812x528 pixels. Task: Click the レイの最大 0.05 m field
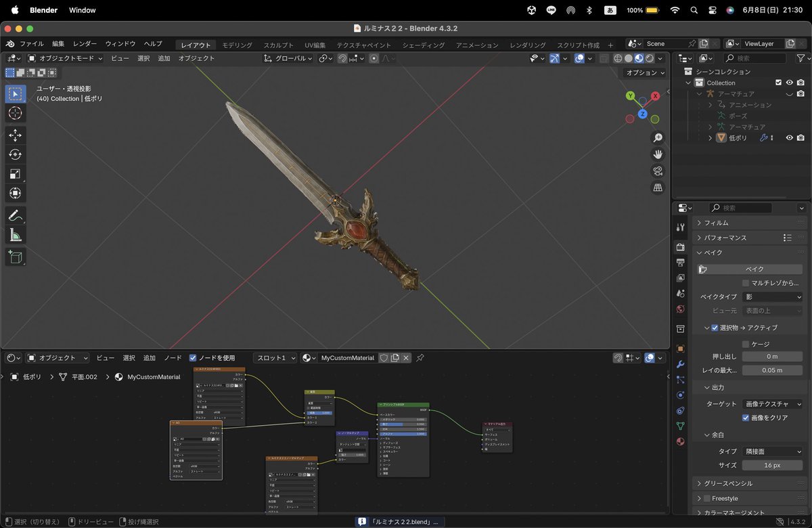click(772, 370)
